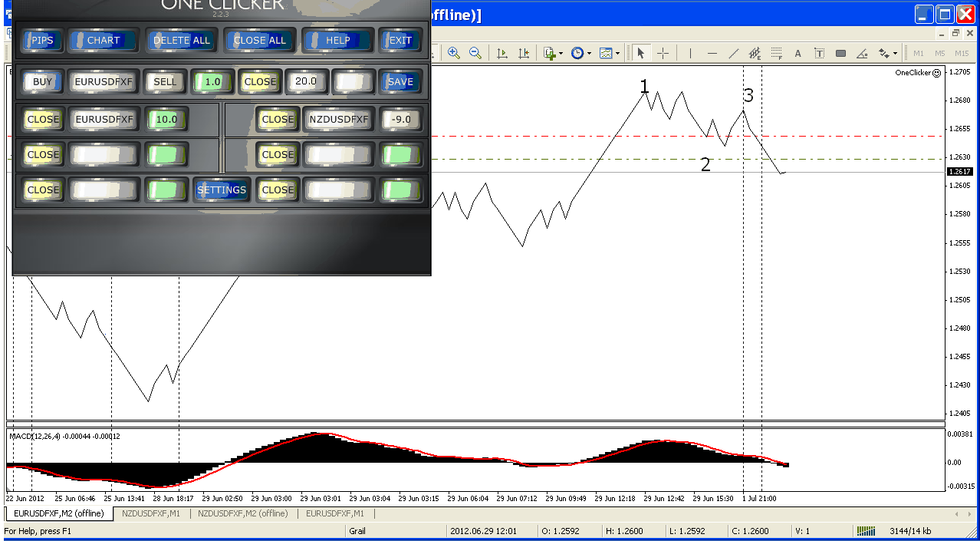Expand the Periods clock dropdown
This screenshot has height=541, width=980.
click(589, 54)
